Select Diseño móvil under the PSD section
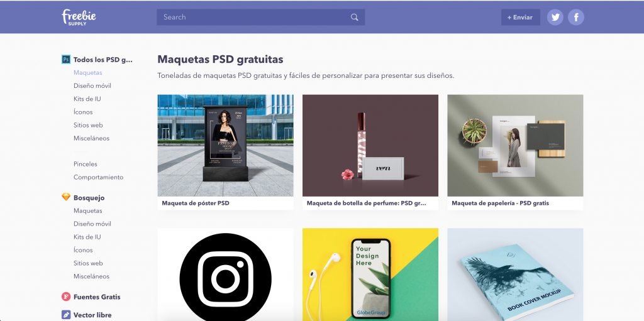Screen dimensions: 644x321 [92, 86]
